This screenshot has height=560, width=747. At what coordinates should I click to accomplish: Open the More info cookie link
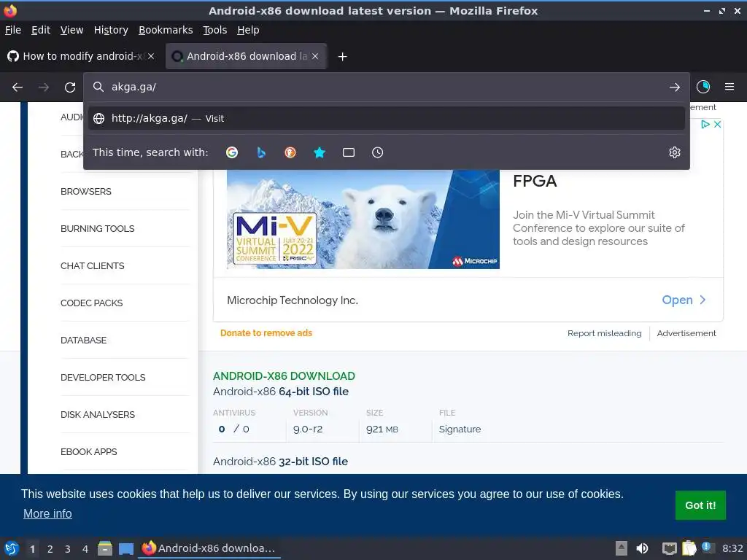47,514
